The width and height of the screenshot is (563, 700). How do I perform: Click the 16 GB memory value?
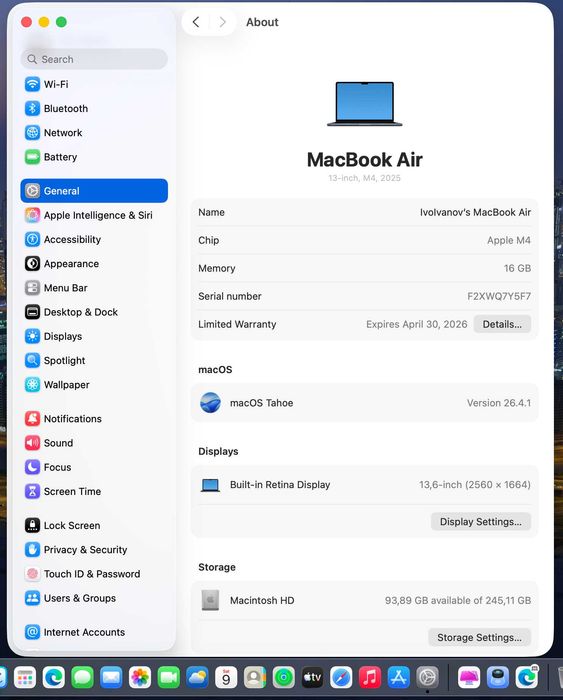[x=517, y=268]
